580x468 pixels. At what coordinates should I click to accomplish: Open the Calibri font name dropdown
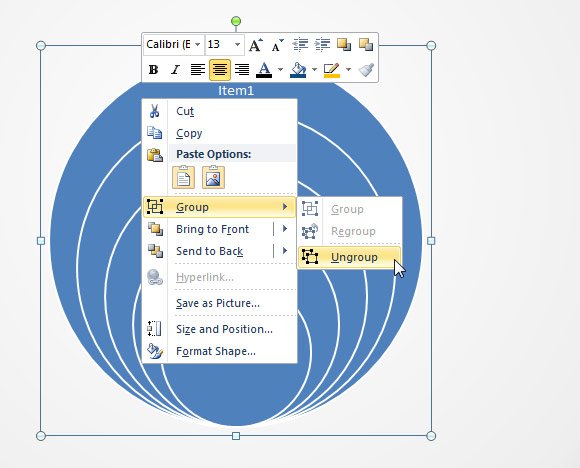(198, 44)
